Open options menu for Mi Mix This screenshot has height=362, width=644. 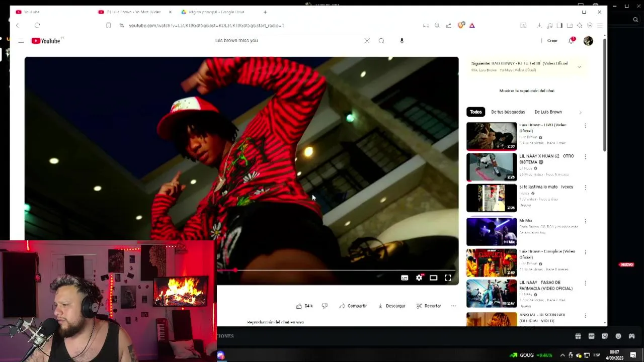coord(585,221)
